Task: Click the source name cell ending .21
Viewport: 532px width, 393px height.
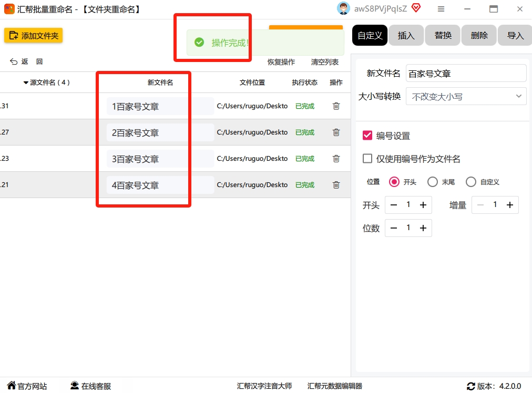Action: point(4,184)
